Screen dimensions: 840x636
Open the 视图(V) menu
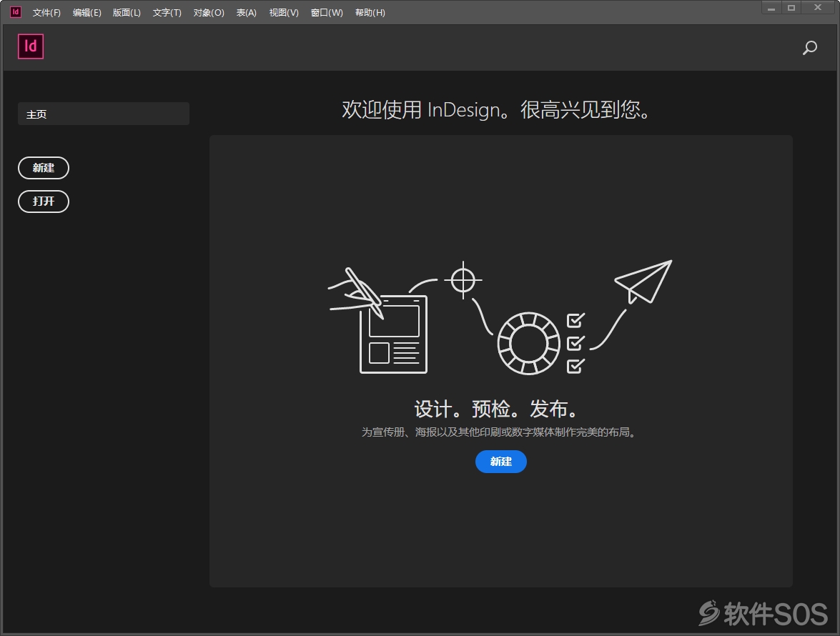pyautogui.click(x=283, y=12)
